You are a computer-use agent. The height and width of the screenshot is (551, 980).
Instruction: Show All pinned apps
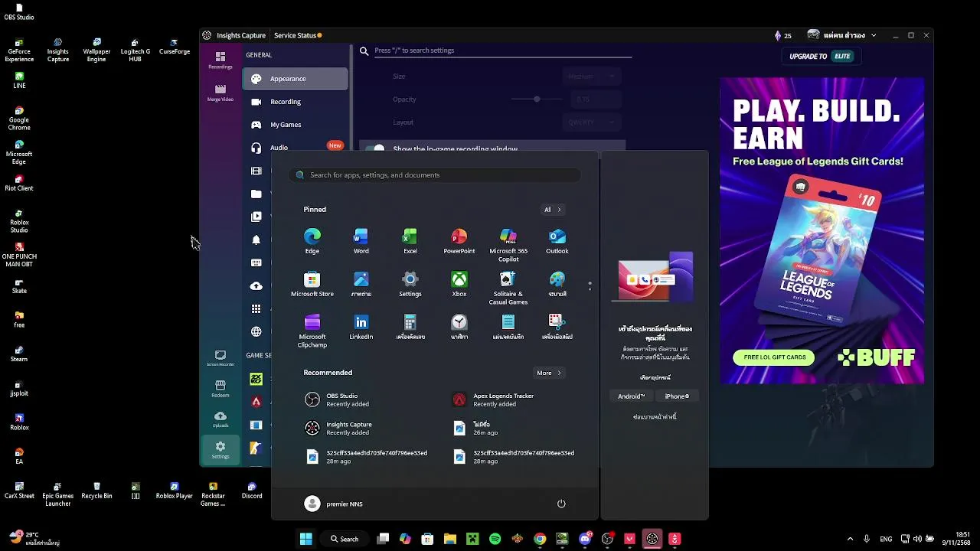(552, 210)
